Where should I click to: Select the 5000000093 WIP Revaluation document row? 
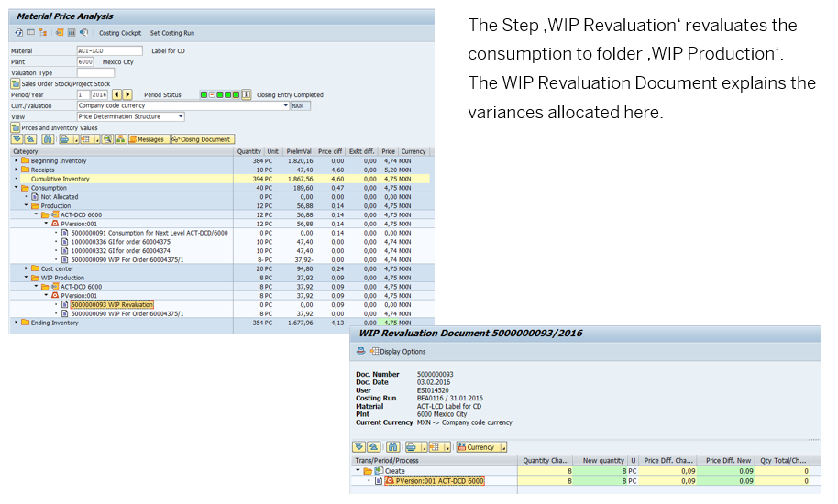(x=112, y=305)
